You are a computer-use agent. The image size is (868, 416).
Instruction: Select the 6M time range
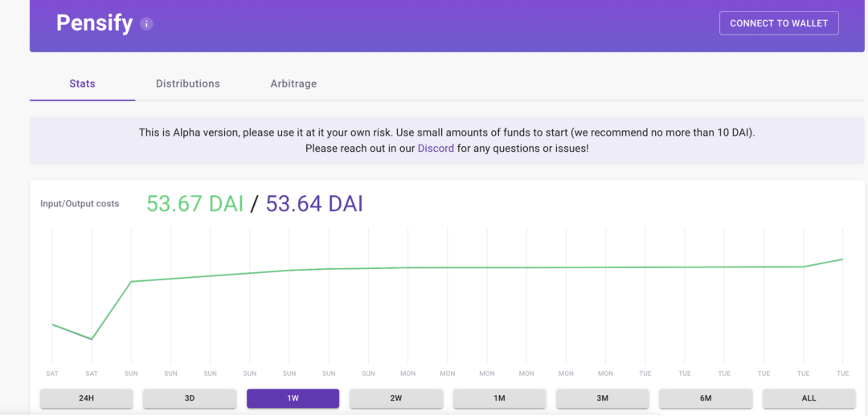pyautogui.click(x=706, y=398)
